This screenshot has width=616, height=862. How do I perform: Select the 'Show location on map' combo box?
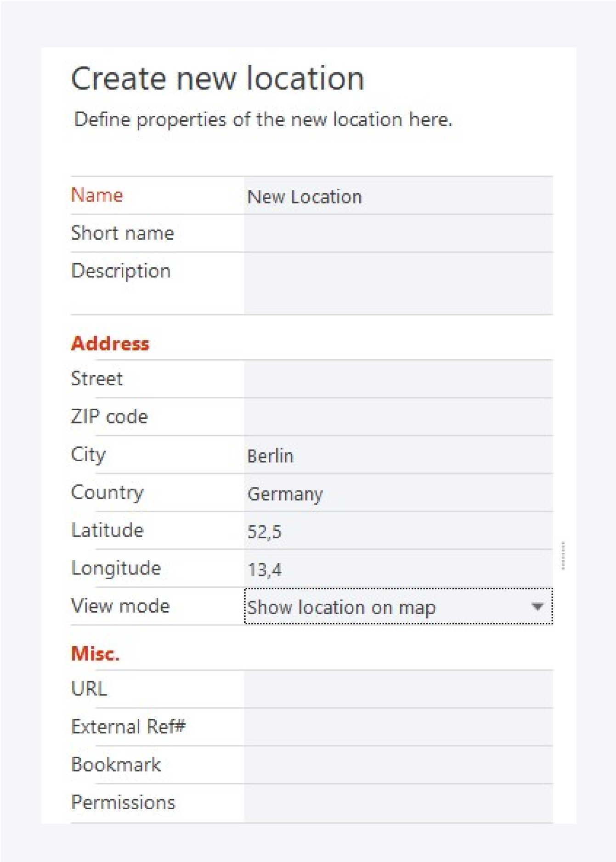click(386, 607)
